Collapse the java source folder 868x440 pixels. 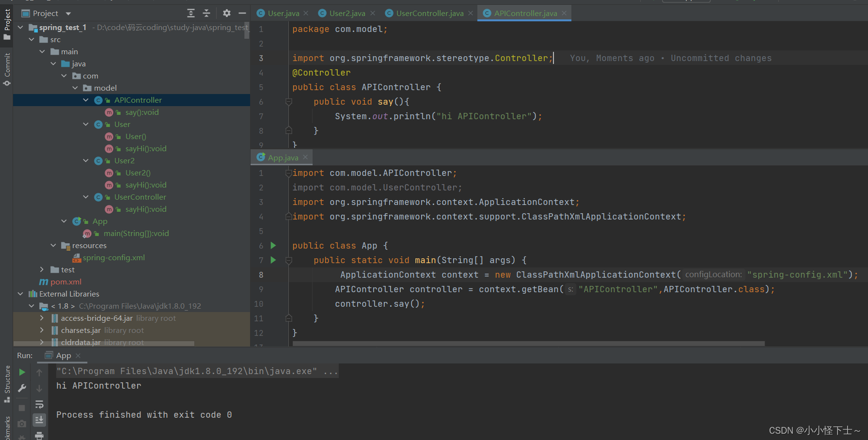53,63
